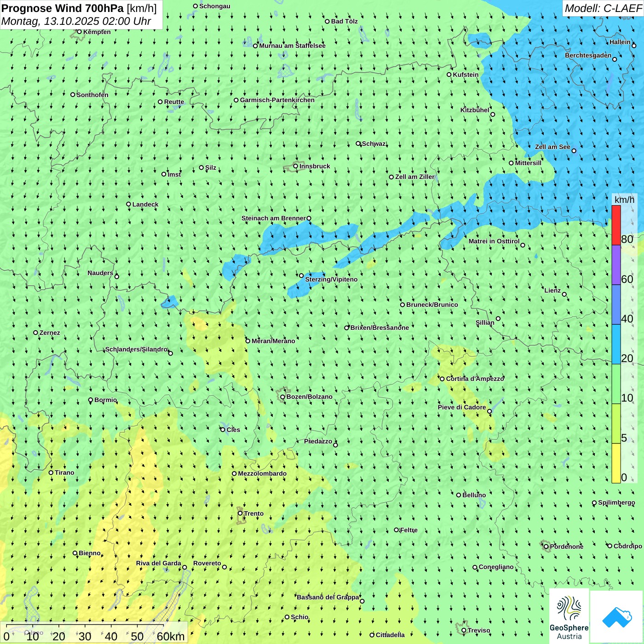The image size is (644, 644).
Task: Click the blue cloud logo icon
Action: [x=617, y=617]
